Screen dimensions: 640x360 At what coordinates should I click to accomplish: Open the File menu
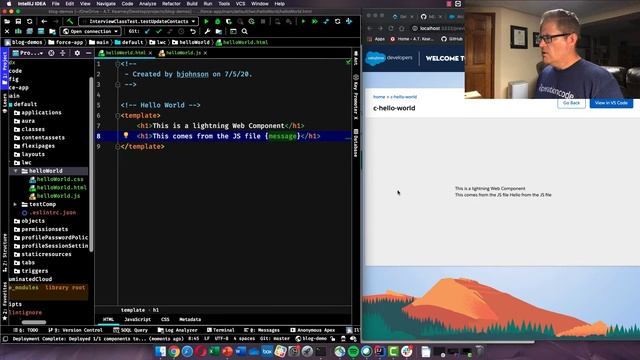[x=56, y=4]
